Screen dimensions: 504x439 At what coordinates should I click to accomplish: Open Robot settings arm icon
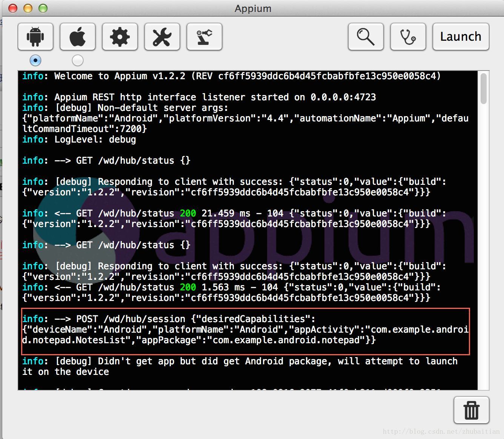(x=204, y=37)
